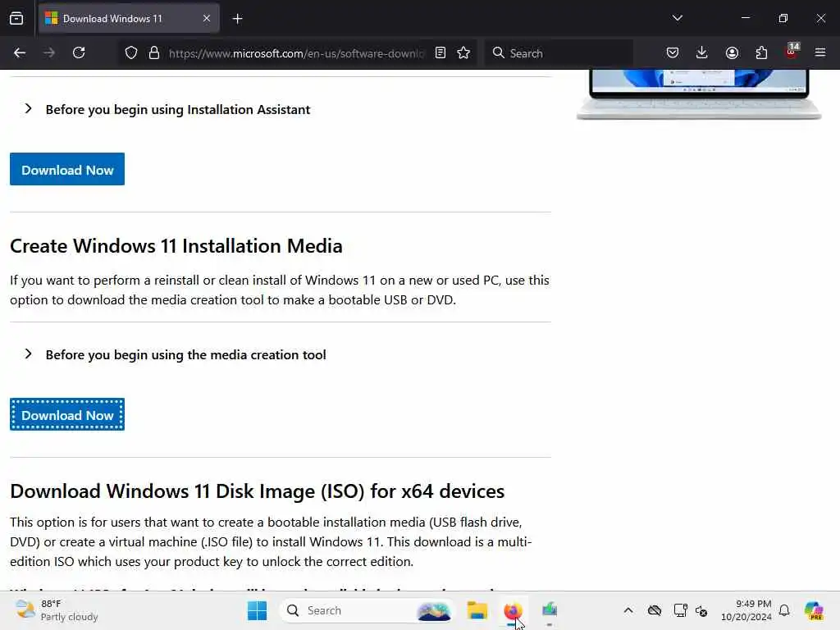Open the weather widget showing 88°F
Viewport: 840px width, 630px height.
[57, 610]
